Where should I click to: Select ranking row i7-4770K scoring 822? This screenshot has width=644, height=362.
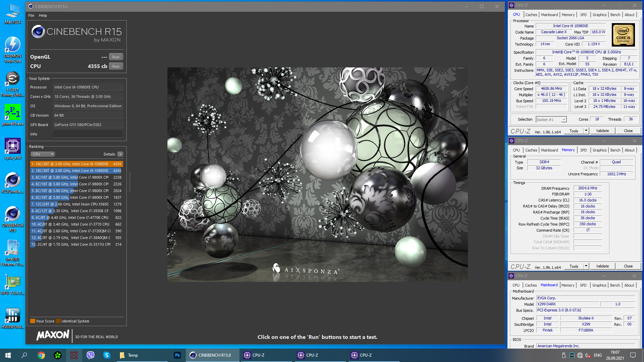tap(76, 218)
